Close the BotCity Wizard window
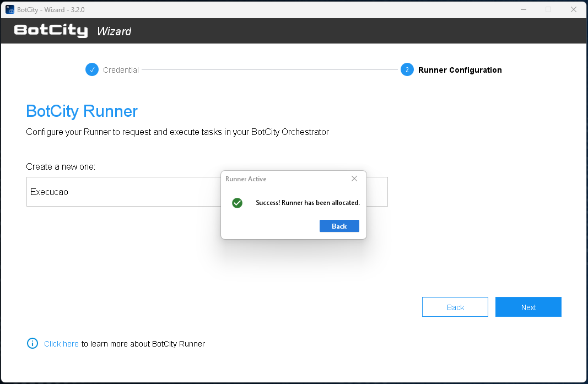Screen dimensions: 588x384 (x=573, y=9)
